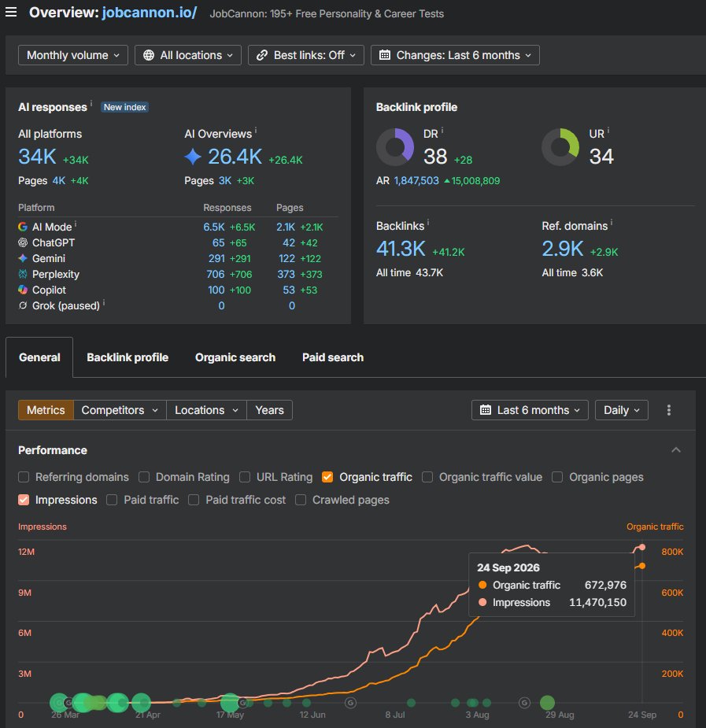This screenshot has width=706, height=728.
Task: Open the All locations dropdown
Action: [x=188, y=55]
